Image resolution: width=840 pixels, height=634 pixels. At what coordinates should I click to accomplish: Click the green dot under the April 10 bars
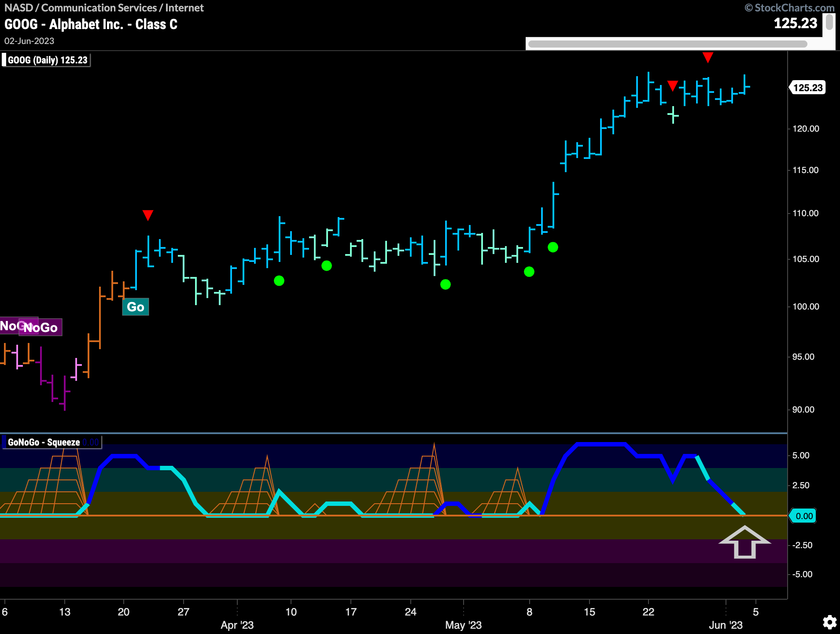[x=279, y=281]
